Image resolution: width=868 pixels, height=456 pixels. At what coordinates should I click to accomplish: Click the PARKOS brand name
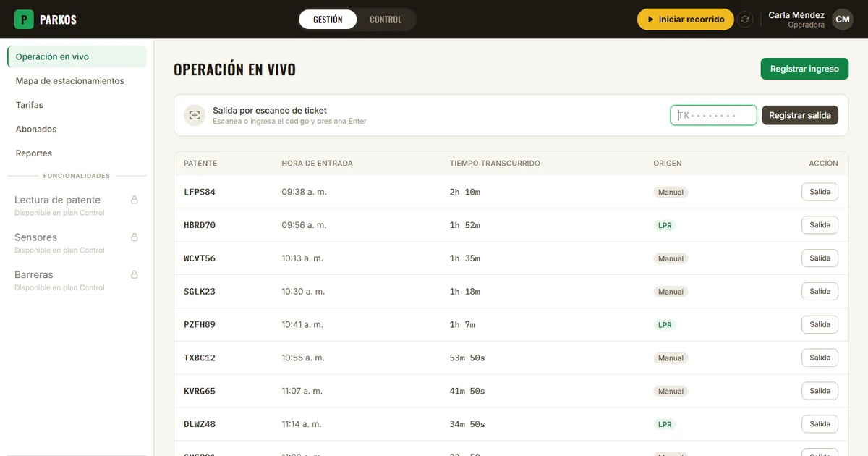click(x=58, y=20)
